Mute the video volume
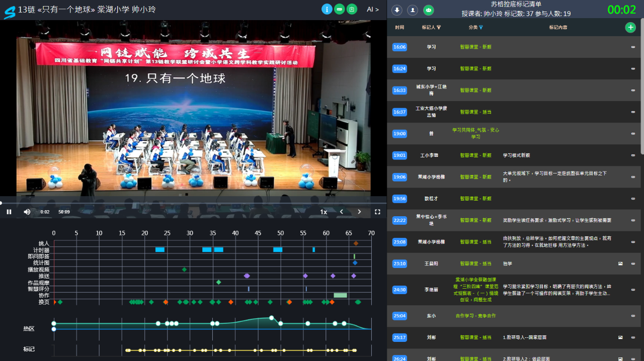The height and width of the screenshot is (361, 644). pyautogui.click(x=27, y=212)
